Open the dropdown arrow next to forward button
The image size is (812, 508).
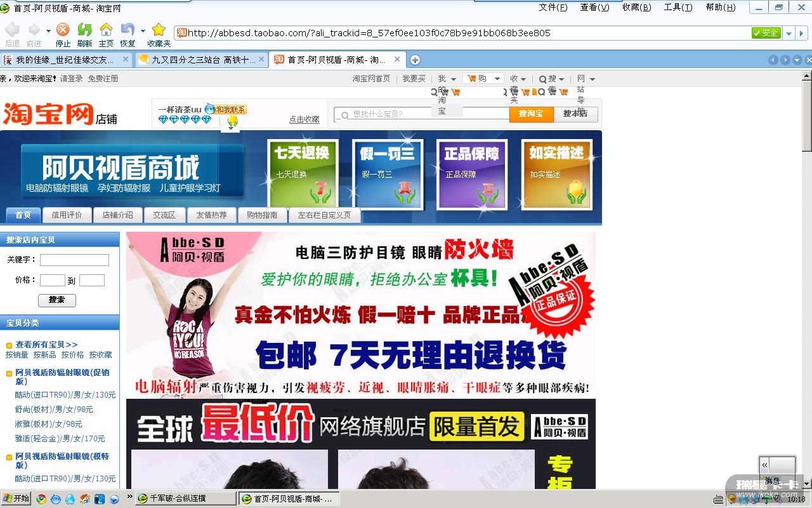point(48,30)
